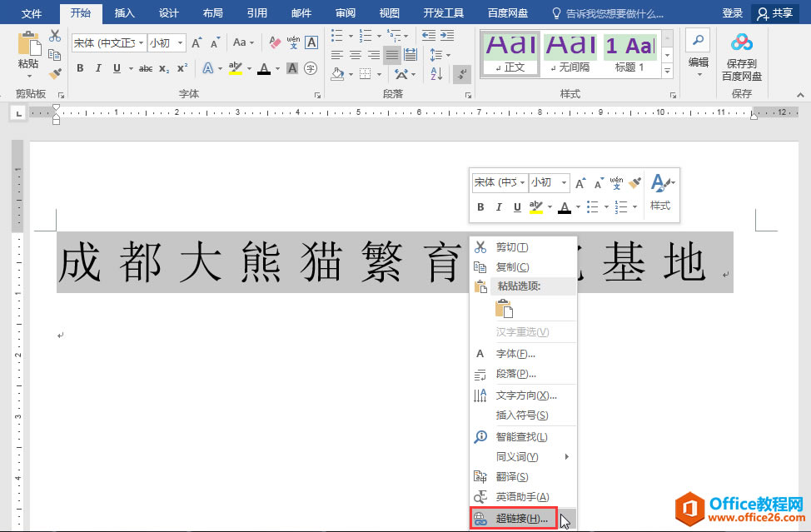Click Format Painter in mini toolbar

(x=635, y=182)
